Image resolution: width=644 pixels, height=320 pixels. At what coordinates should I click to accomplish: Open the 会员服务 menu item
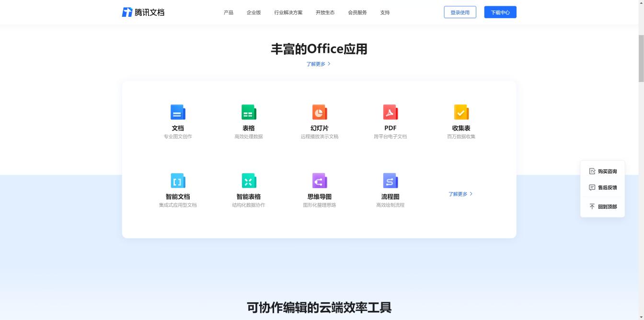click(x=357, y=12)
